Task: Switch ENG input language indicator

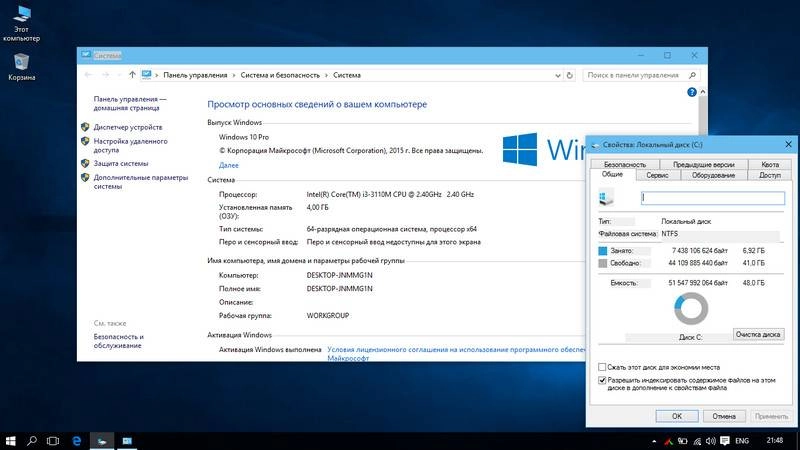Action: pyautogui.click(x=742, y=441)
